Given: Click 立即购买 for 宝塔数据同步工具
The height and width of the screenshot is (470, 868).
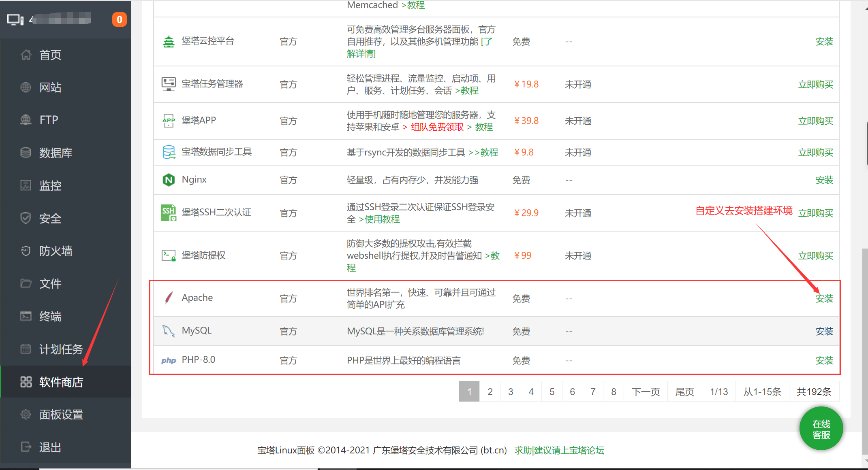Looking at the screenshot, I should (x=815, y=153).
